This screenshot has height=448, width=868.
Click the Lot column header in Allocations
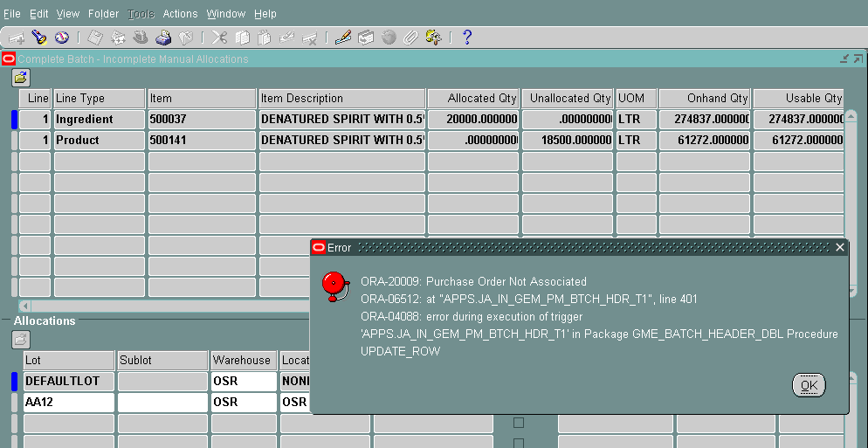69,361
